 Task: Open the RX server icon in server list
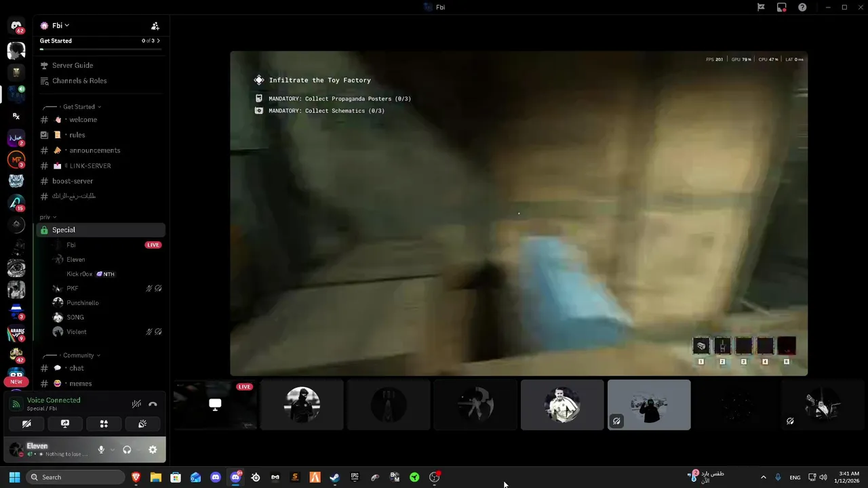coord(16,116)
